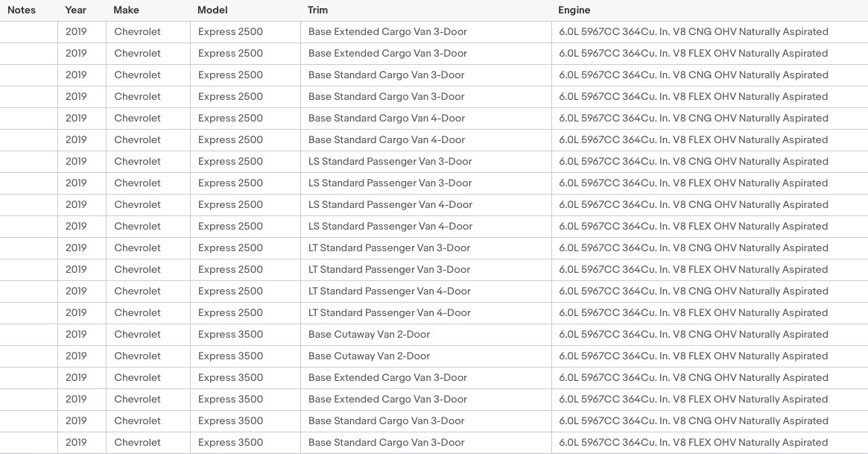Click 'Base Extended Cargo Van 3-Door' in 2500 FLEX row
868x454 pixels.
387,53
